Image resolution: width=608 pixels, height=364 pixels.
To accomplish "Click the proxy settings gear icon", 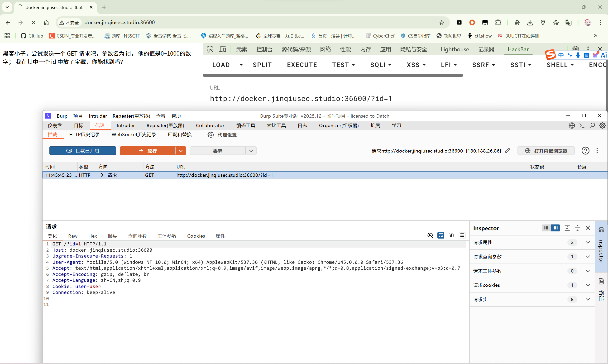I will [211, 135].
